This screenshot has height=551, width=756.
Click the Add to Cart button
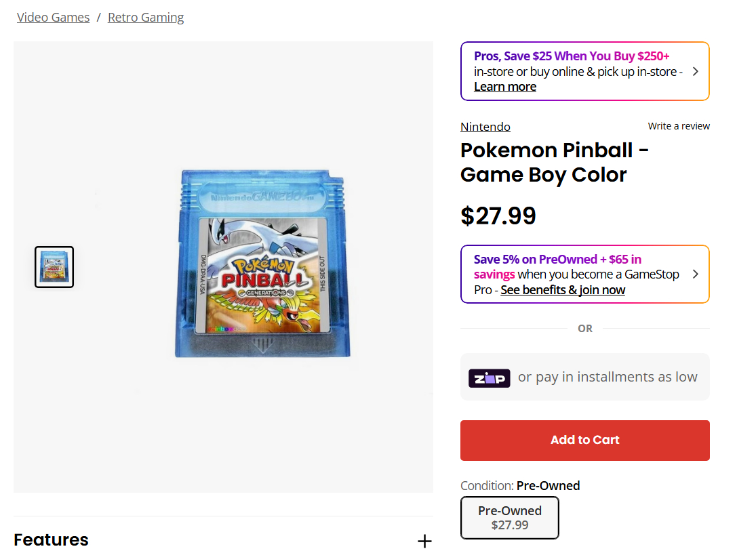(584, 440)
